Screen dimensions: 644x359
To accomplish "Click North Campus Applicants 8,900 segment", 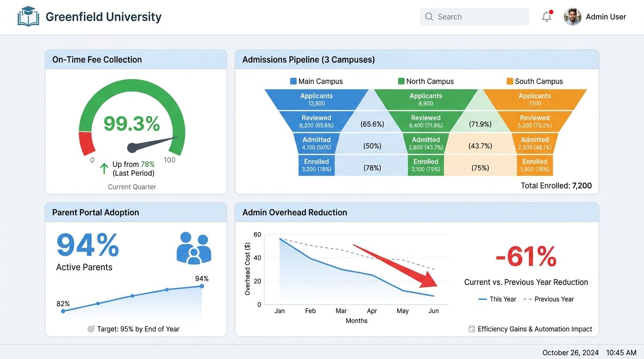I will coord(426,100).
